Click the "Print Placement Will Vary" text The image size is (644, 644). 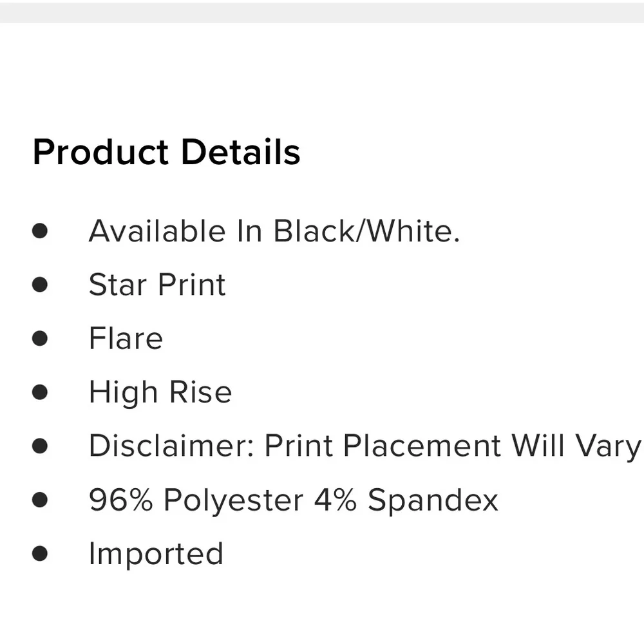point(453,446)
